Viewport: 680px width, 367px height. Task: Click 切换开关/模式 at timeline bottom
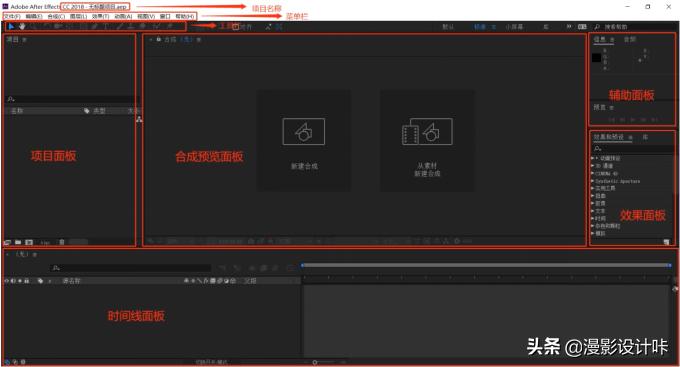pyautogui.click(x=211, y=362)
